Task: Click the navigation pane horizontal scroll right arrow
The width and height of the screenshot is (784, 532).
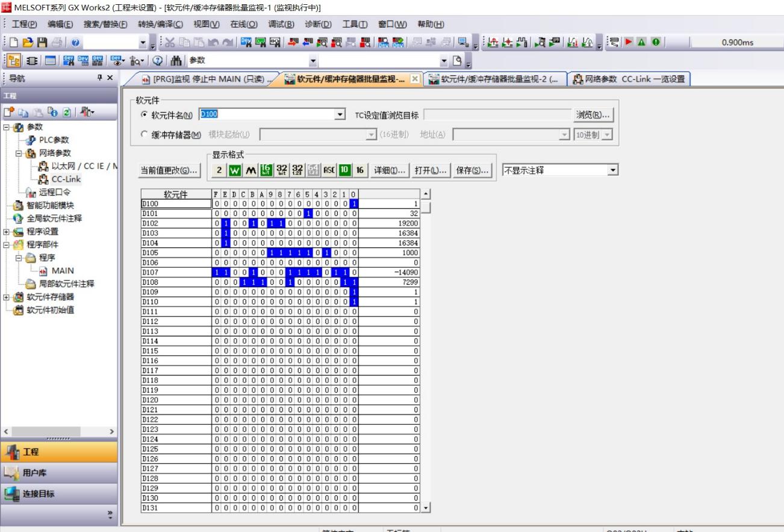Action: [x=111, y=431]
